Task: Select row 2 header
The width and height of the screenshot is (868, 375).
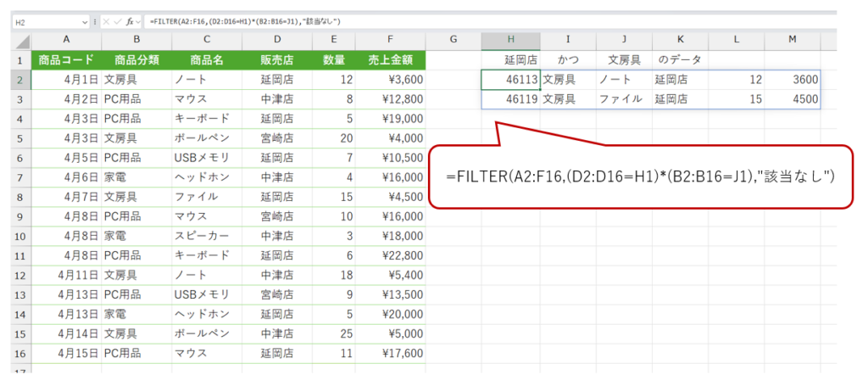Action: [x=22, y=80]
